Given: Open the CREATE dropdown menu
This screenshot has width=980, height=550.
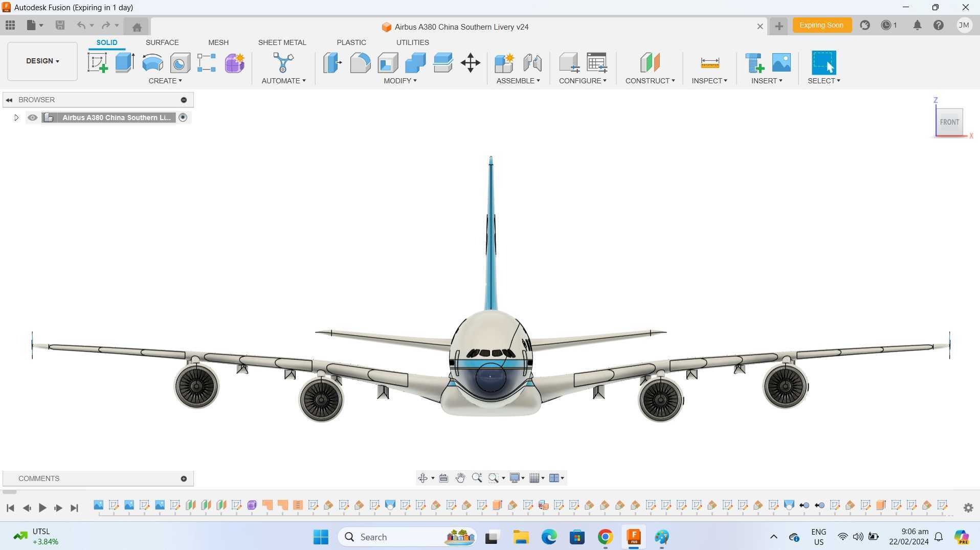Looking at the screenshot, I should pyautogui.click(x=165, y=81).
